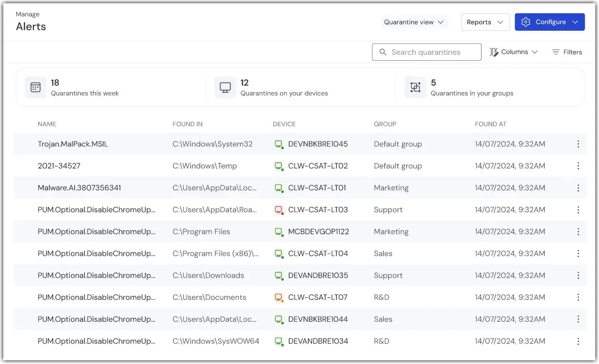Viewport: 599px width, 364px height.
Task: Open the Reports dropdown
Action: click(x=485, y=22)
